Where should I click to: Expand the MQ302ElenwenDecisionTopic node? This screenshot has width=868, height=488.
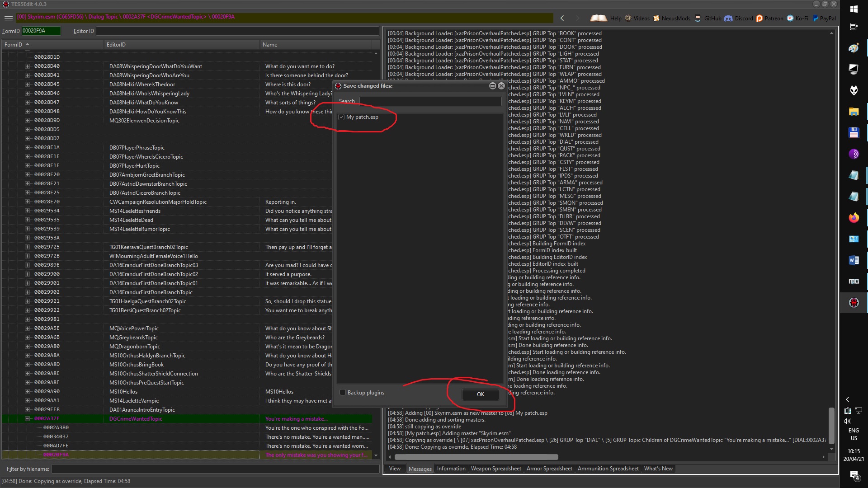(27, 121)
